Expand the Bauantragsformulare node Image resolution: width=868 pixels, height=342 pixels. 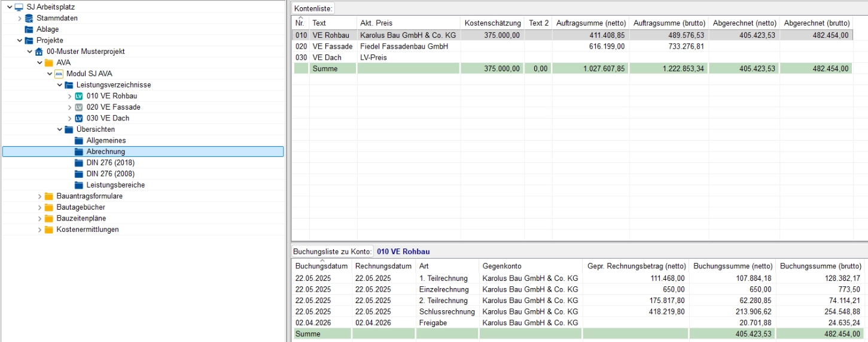[x=39, y=196]
